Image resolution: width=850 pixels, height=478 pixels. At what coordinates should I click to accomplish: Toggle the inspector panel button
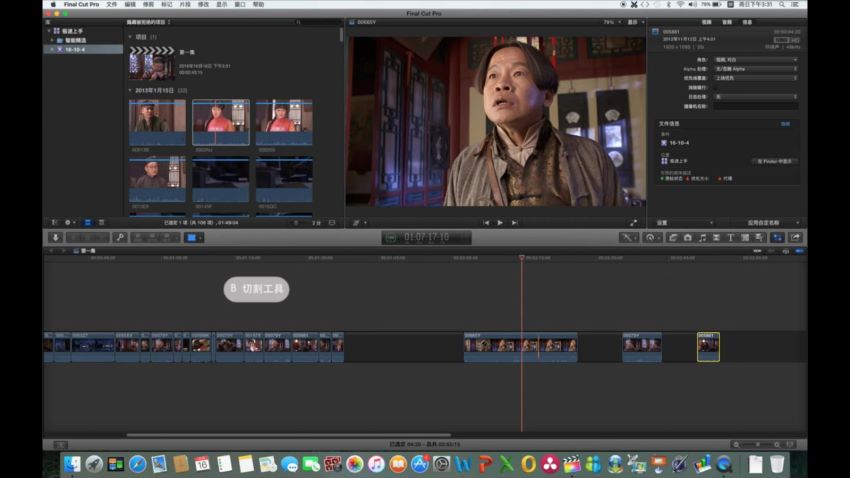(x=777, y=237)
